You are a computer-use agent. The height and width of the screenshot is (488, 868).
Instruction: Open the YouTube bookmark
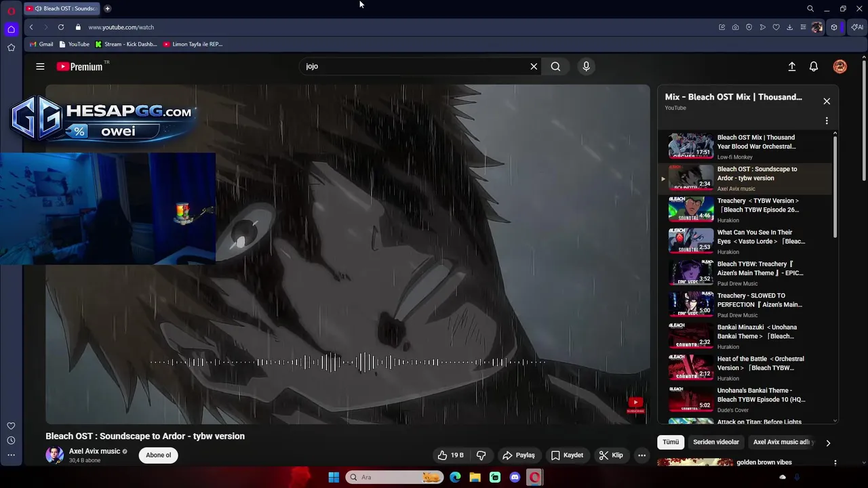pyautogui.click(x=75, y=44)
